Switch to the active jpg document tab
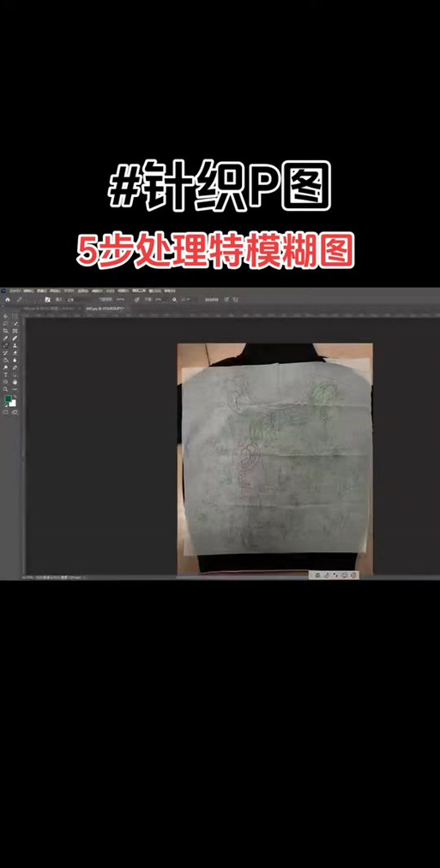Screen dimensions: 440x868 click(x=105, y=308)
